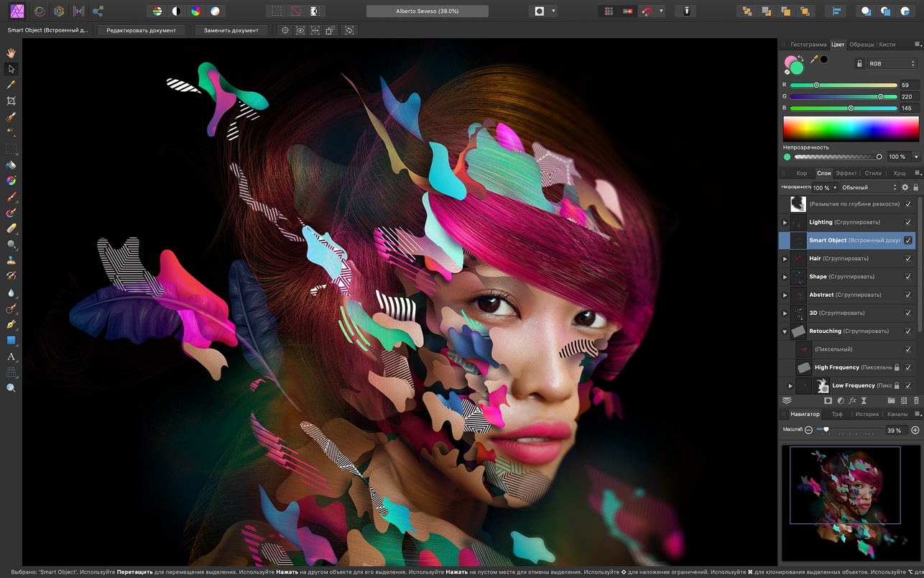924x578 pixels.
Task: Add layer effects with fx icon
Action: coord(852,400)
